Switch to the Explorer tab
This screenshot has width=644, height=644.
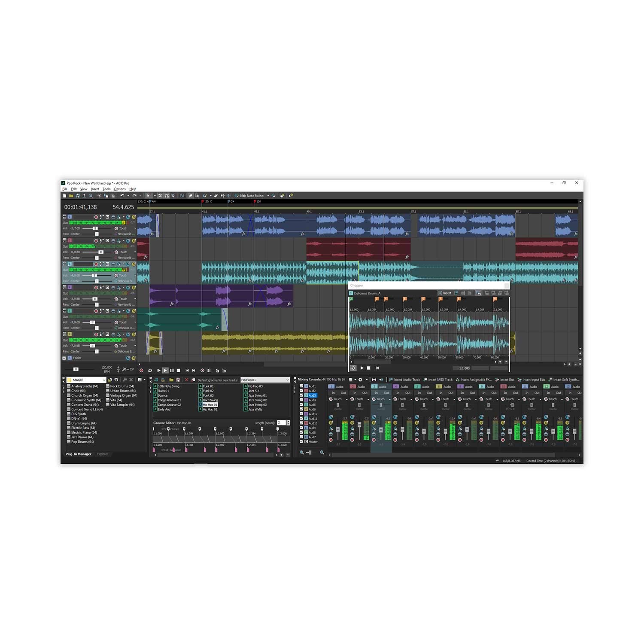[102, 454]
